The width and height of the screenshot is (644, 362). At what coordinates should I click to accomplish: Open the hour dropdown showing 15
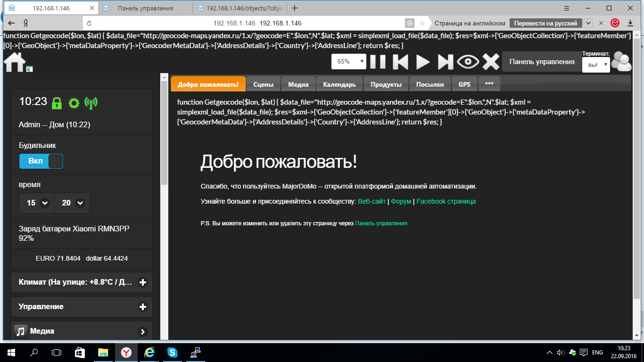(x=37, y=203)
